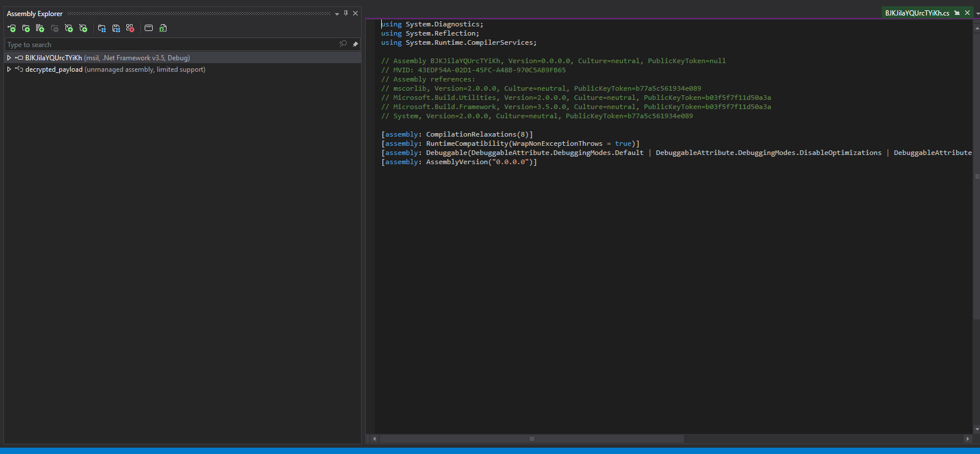Viewport: 980px width, 454px height.
Task: Click the Type to search input field
Action: [x=172, y=44]
